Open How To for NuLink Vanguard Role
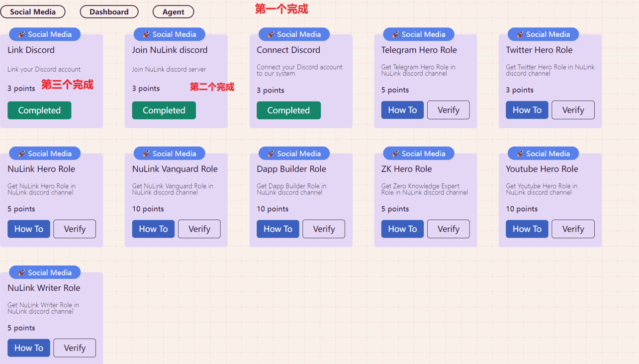This screenshot has width=639, height=364. [x=153, y=229]
